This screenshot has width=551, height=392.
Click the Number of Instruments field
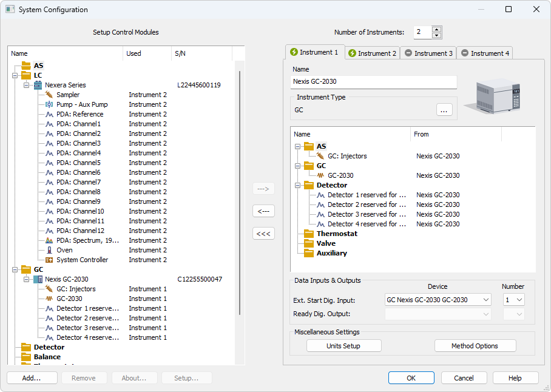coord(423,32)
